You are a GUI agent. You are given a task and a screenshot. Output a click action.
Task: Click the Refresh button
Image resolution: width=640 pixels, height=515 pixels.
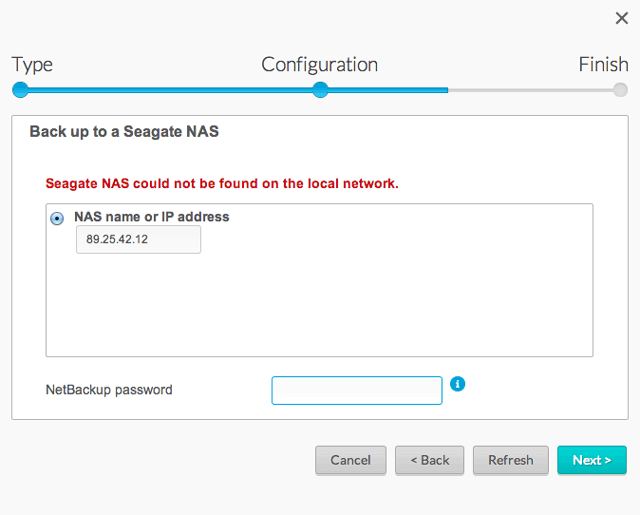point(510,460)
